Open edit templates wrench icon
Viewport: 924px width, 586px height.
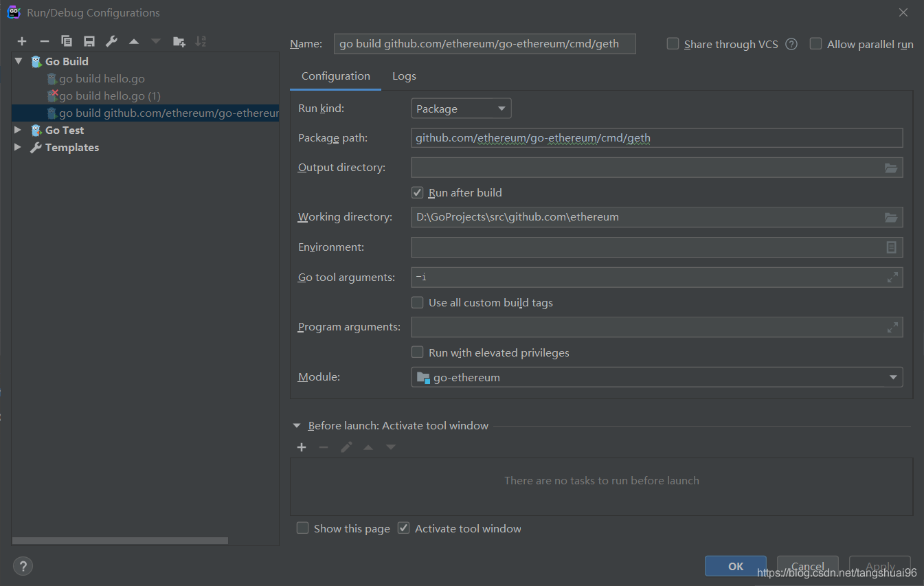pyautogui.click(x=111, y=42)
